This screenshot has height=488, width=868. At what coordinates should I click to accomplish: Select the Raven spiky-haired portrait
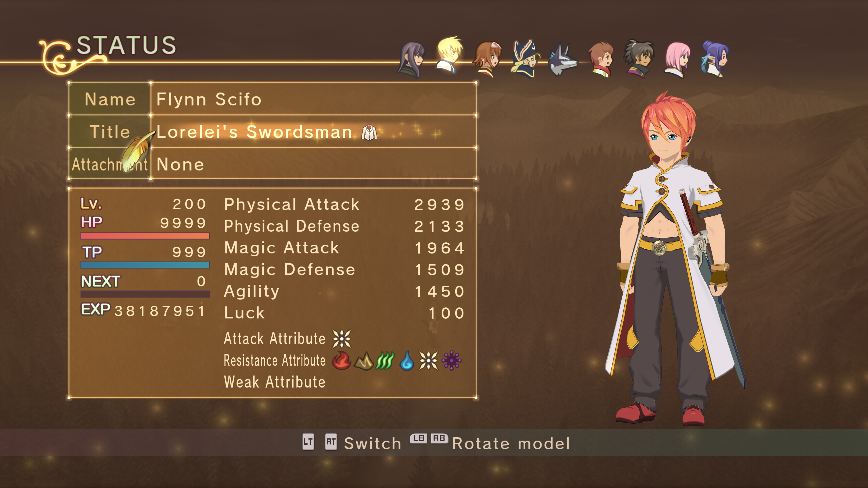pyautogui.click(x=639, y=59)
